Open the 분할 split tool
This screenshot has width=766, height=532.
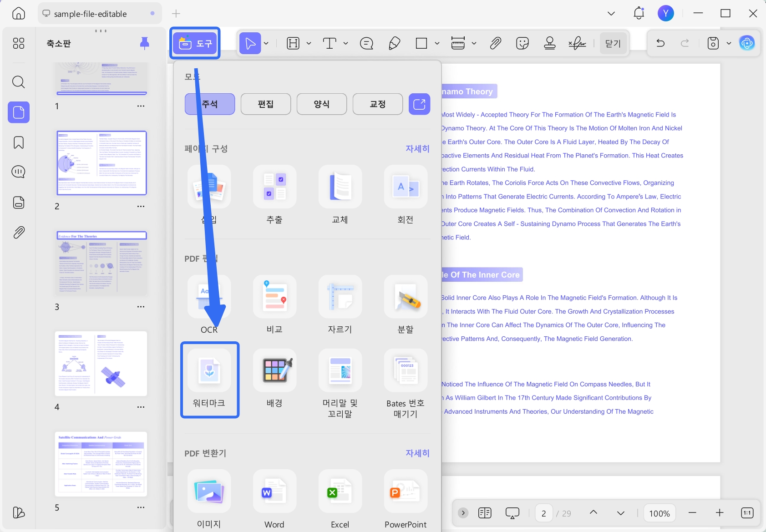coord(406,304)
